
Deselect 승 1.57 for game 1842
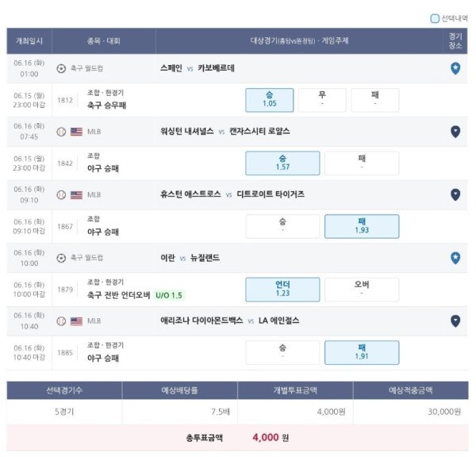click(x=282, y=163)
